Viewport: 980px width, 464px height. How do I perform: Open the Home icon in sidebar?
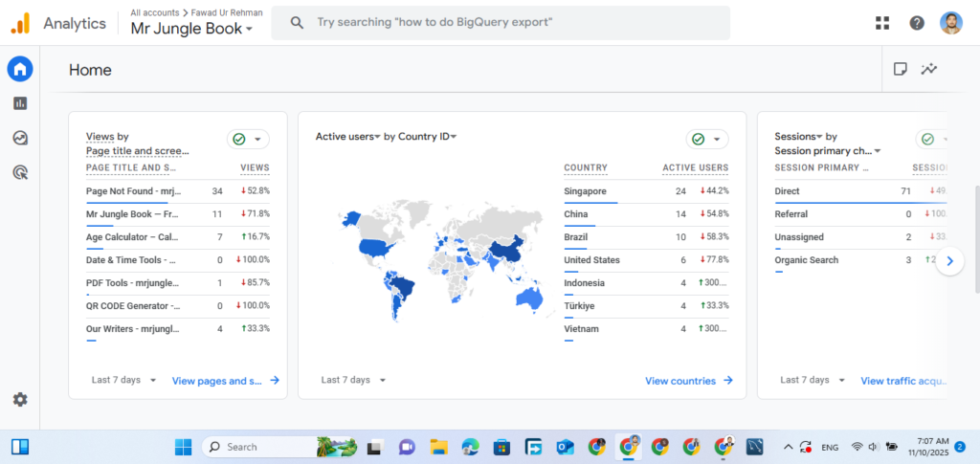coord(20,69)
